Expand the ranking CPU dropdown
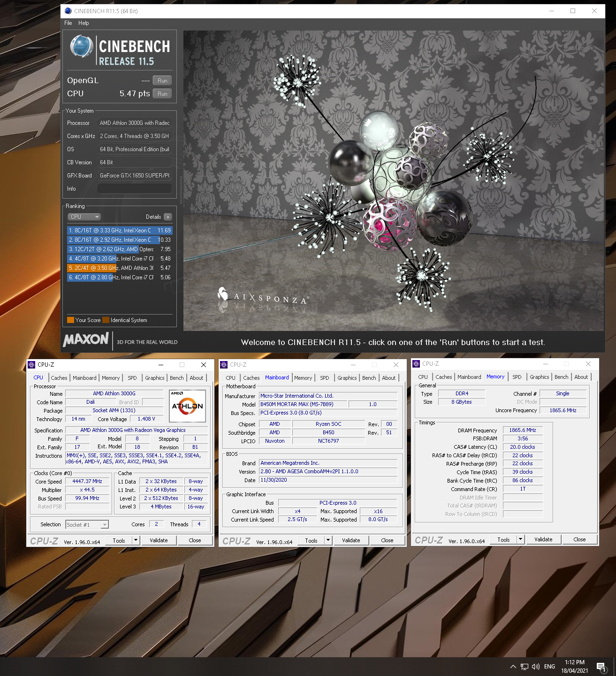The width and height of the screenshot is (616, 676). click(x=84, y=217)
